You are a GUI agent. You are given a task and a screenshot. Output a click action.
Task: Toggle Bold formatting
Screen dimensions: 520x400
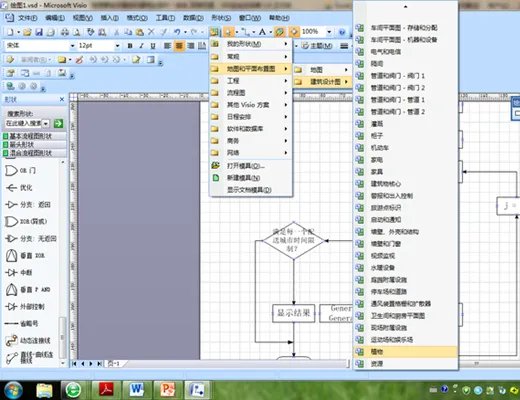pyautogui.click(x=130, y=46)
